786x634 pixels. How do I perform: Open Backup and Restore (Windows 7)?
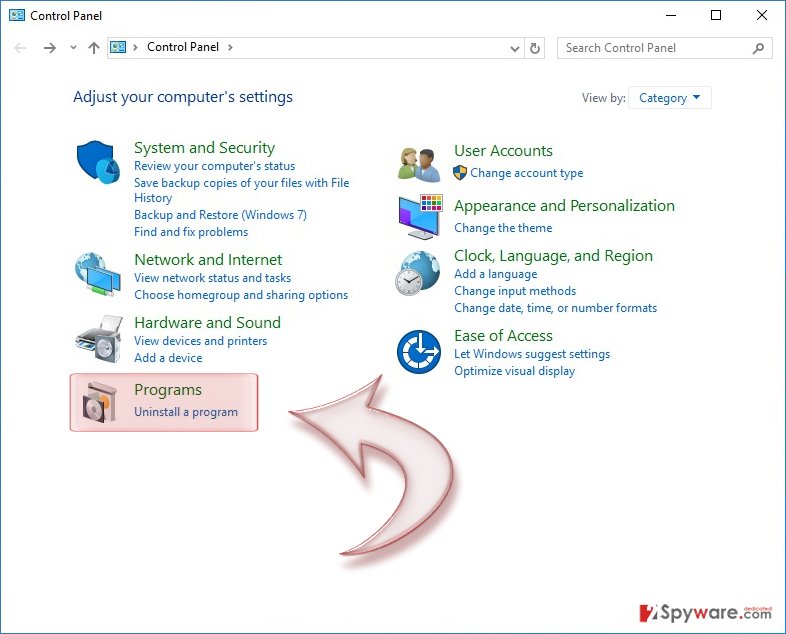[x=221, y=215]
